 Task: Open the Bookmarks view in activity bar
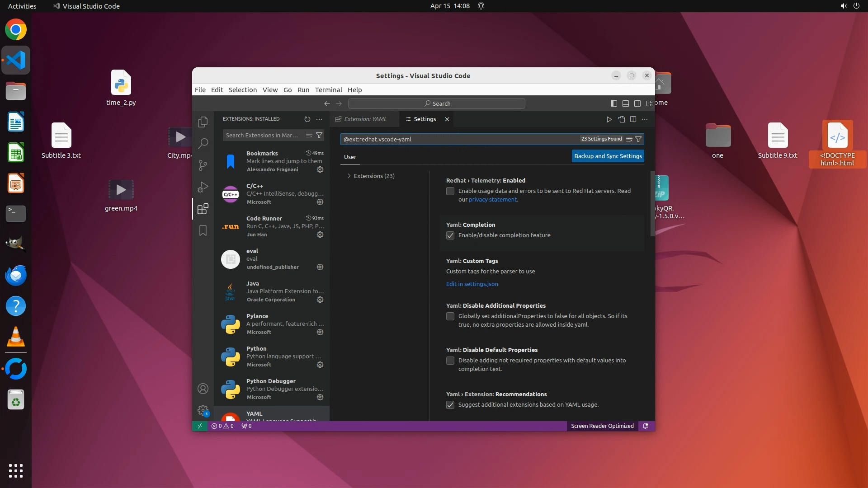coord(203,230)
